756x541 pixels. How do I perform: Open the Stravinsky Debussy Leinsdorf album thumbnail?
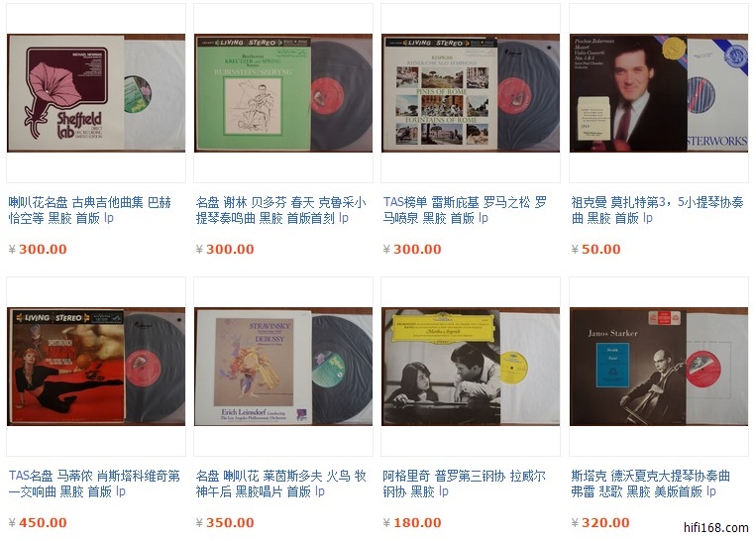283,367
